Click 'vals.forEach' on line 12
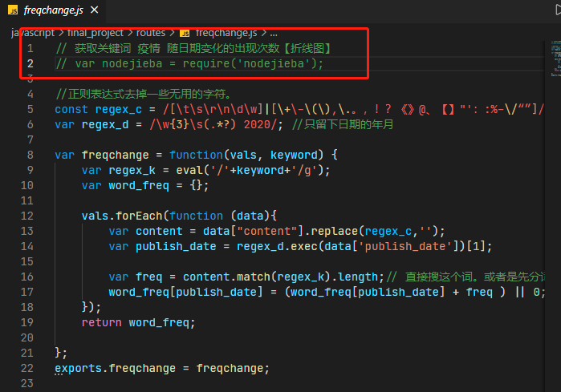Screen dimensions: 561x392 (x=122, y=216)
